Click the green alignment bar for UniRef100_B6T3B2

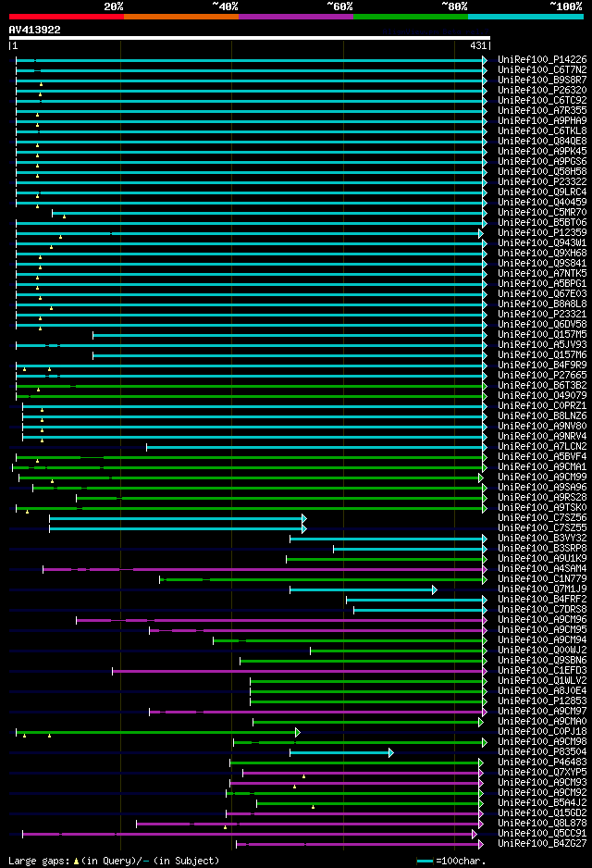[x=252, y=387]
